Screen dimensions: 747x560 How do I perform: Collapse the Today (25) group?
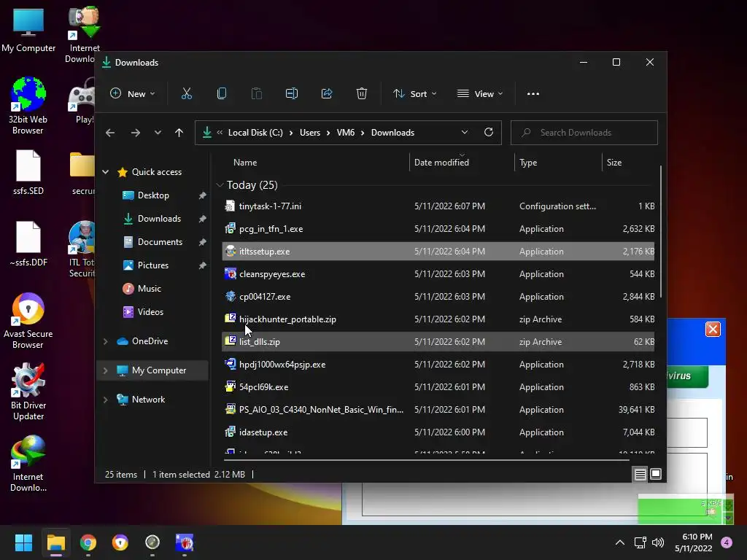click(x=220, y=184)
